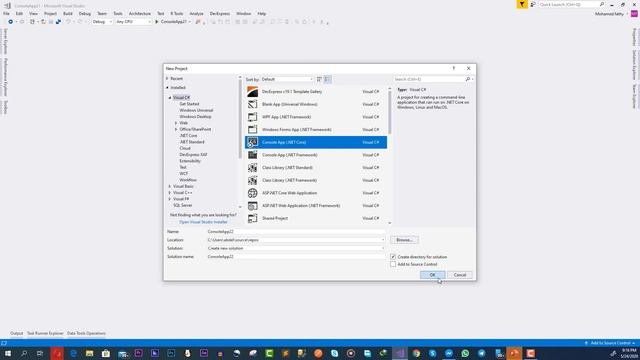Screen dimensions: 640x360
Task: Open the Any CPU platform dropdown
Action: coord(133,22)
